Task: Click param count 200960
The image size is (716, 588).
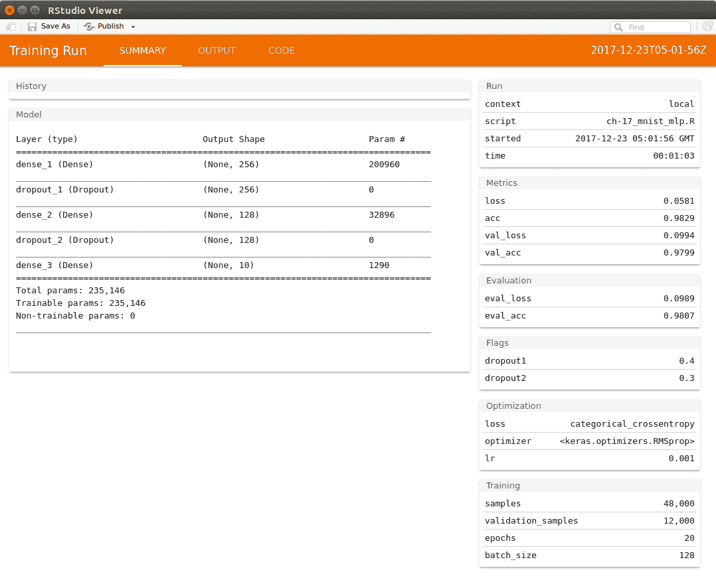Action: [x=384, y=164]
